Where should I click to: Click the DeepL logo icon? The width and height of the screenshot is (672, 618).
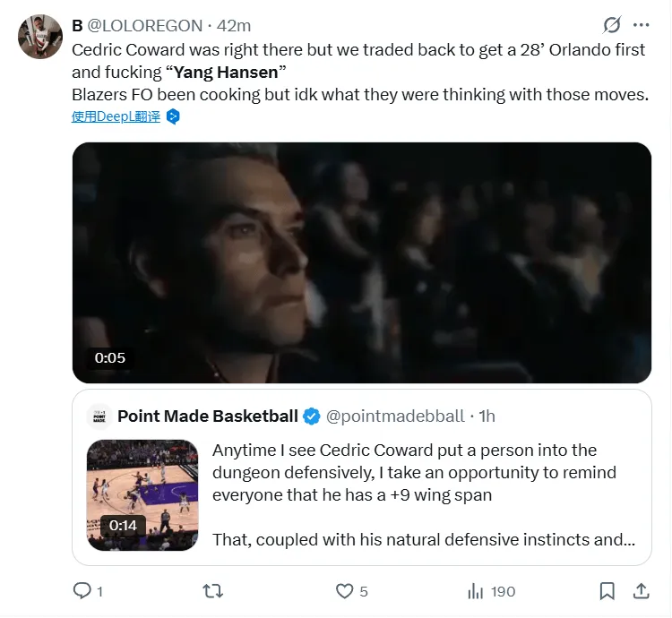click(173, 116)
